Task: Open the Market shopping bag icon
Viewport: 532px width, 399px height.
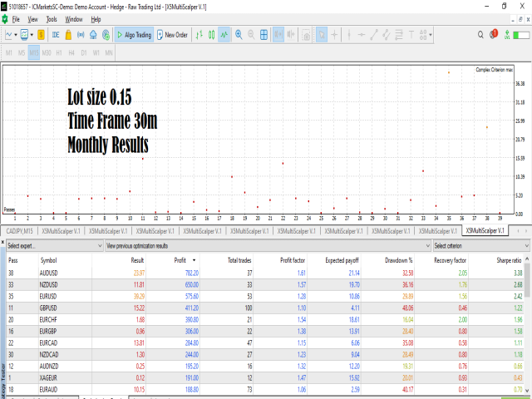Action: pos(68,35)
